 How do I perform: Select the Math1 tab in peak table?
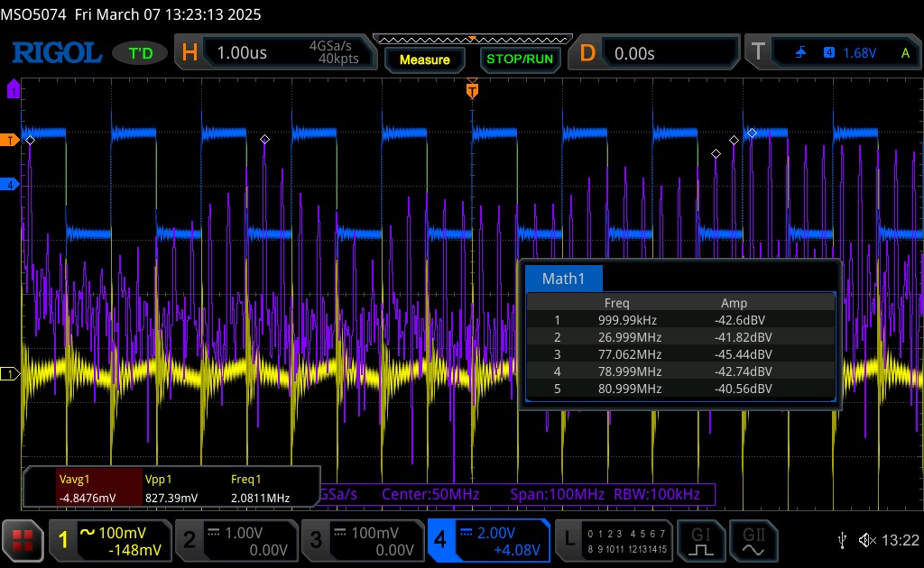(x=563, y=279)
